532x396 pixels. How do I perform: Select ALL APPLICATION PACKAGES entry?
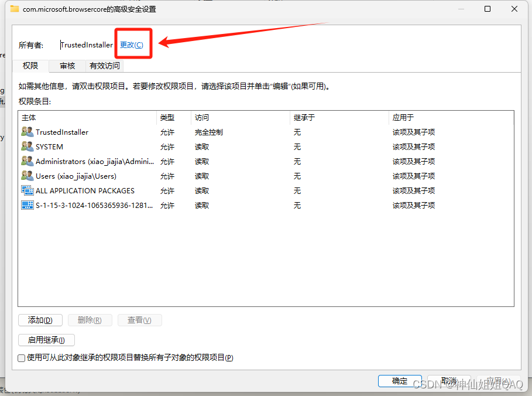point(266,190)
